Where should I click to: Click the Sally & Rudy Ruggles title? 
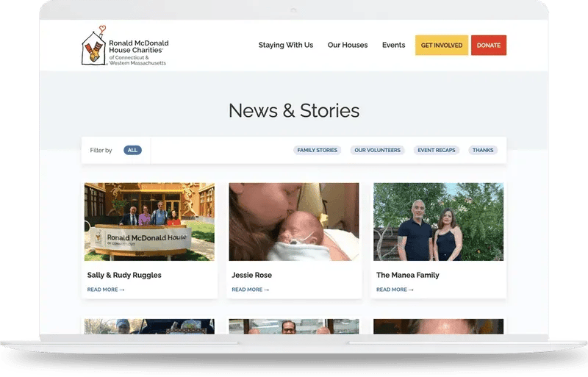click(124, 275)
